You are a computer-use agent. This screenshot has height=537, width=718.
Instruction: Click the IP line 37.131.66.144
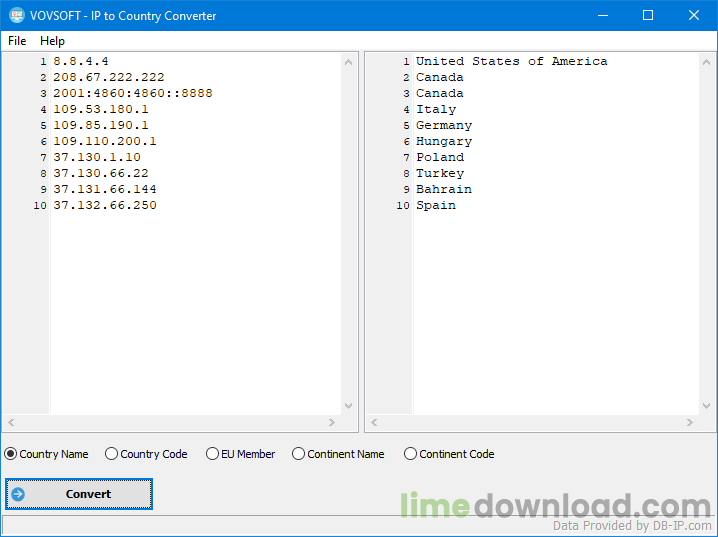(105, 190)
